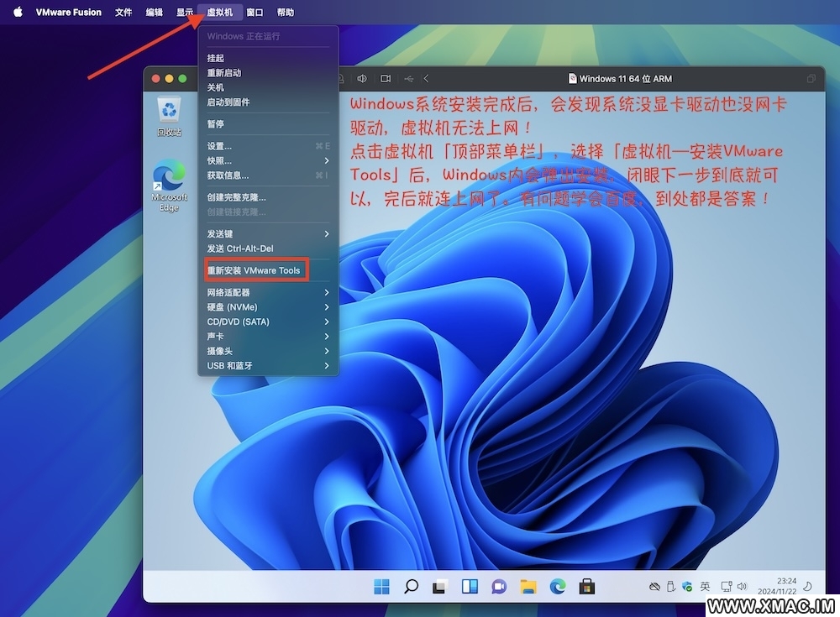Switch the 英 input method indicator
Screen dimensions: 840x617
pyautogui.click(x=705, y=587)
